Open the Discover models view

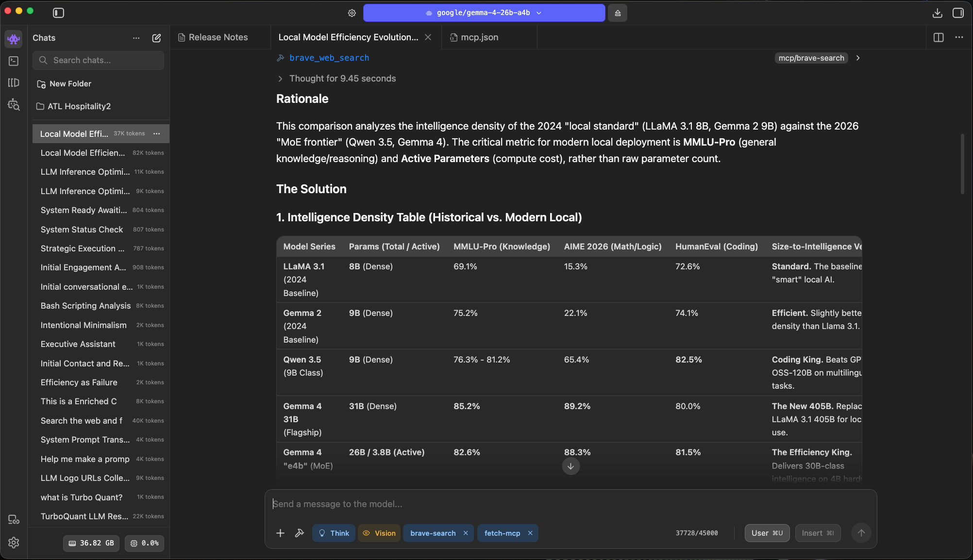click(x=13, y=104)
